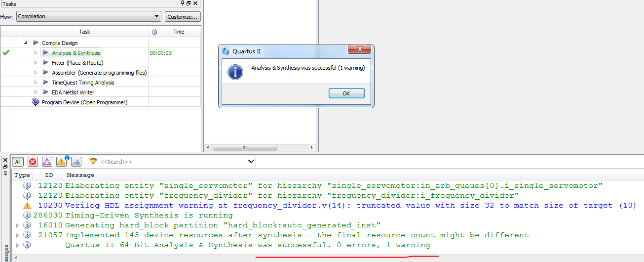Toggle the error messages filter
The height and width of the screenshot is (262, 644).
tap(33, 162)
